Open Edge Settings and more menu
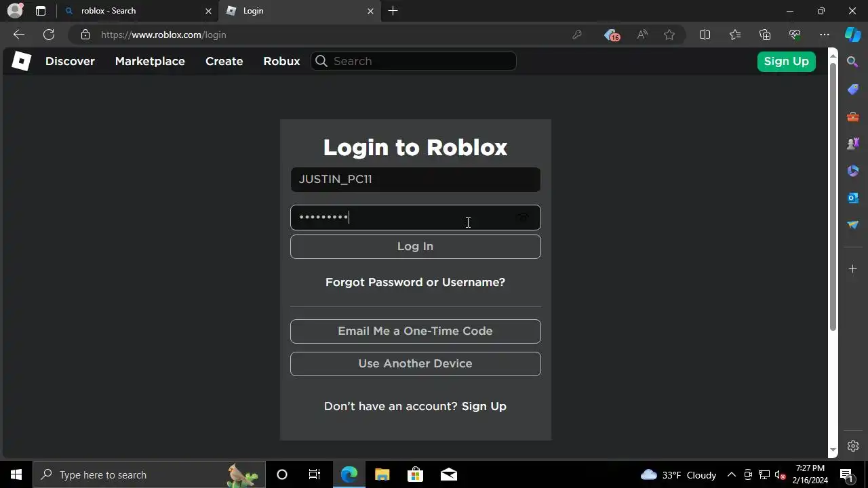 pos(825,35)
